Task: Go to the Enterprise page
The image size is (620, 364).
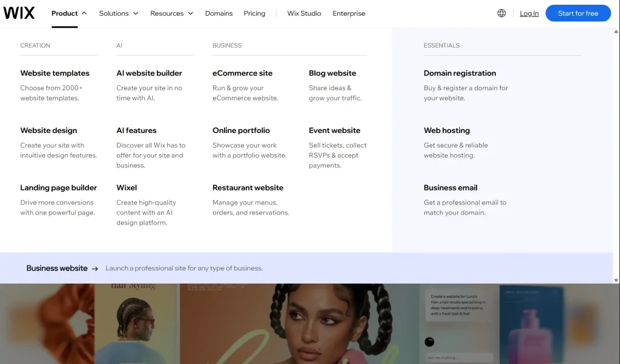Action: (349, 13)
